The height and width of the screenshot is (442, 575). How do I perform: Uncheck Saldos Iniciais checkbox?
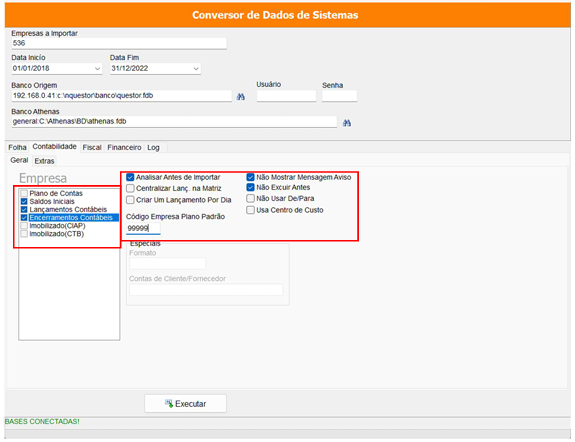24,201
